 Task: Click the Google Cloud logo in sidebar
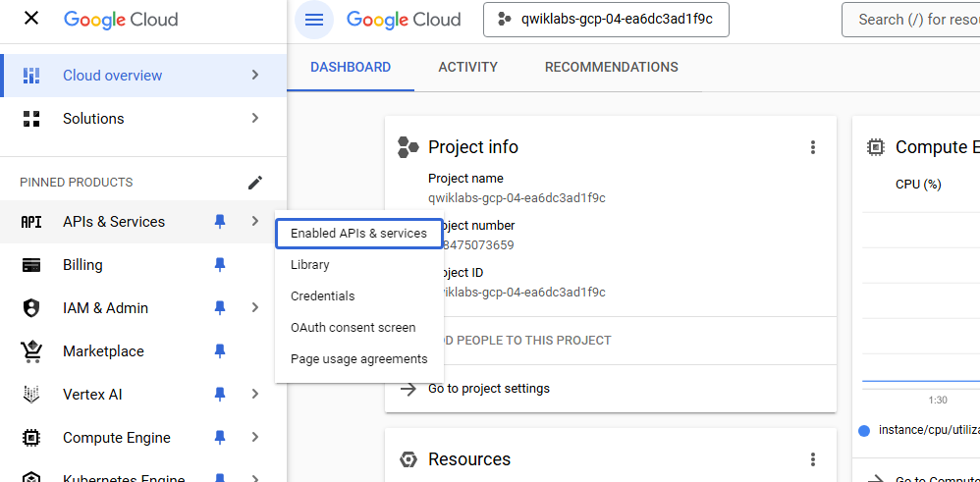tap(121, 20)
